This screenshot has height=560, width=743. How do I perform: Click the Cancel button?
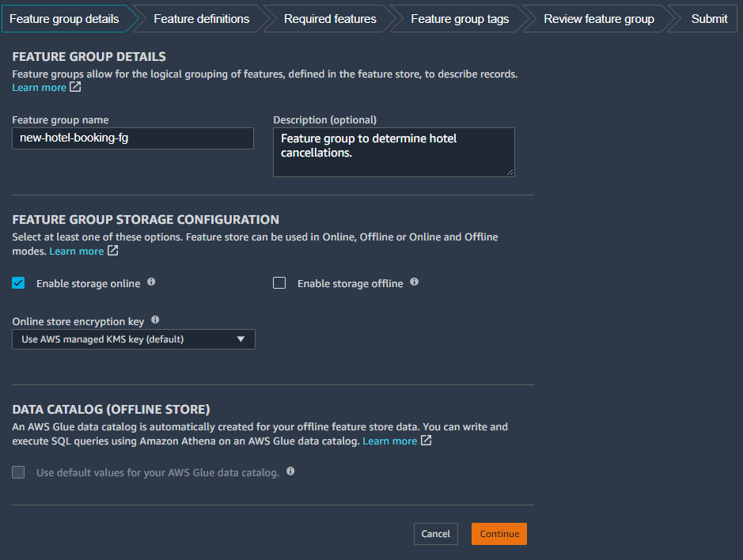(x=435, y=534)
